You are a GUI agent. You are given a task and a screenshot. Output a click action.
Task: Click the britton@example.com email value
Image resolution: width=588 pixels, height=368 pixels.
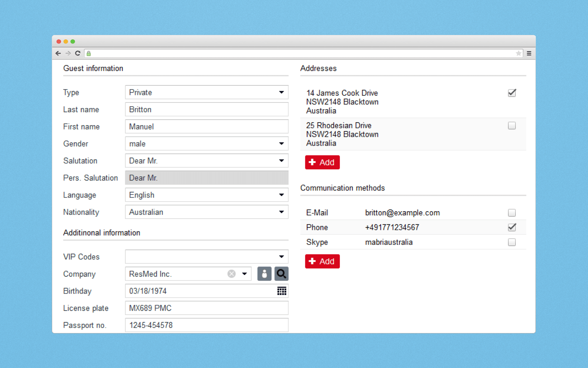[402, 213]
